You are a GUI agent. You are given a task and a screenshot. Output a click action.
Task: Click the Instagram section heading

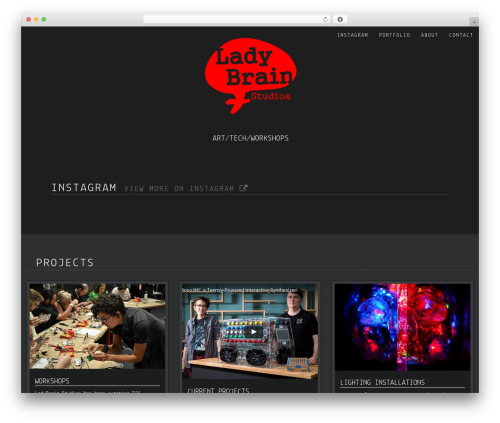pos(84,188)
